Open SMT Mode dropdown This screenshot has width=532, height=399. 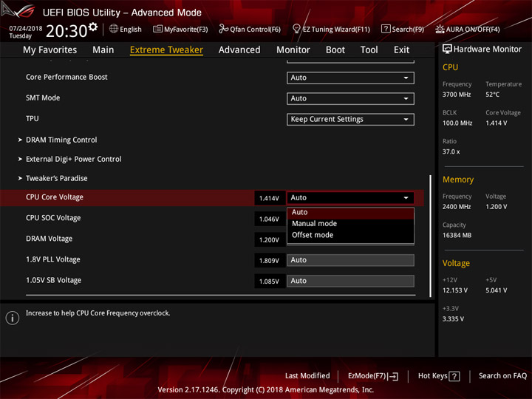pos(350,98)
